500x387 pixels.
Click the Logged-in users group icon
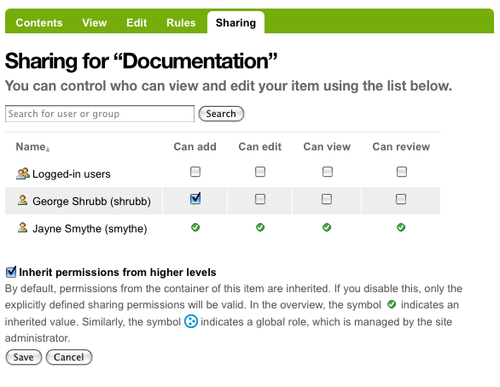click(23, 174)
